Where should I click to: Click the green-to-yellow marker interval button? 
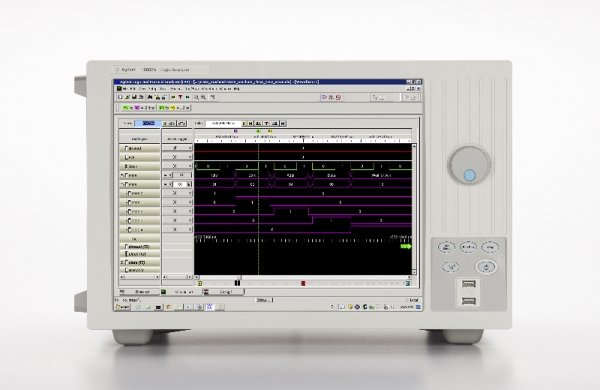pos(174,108)
